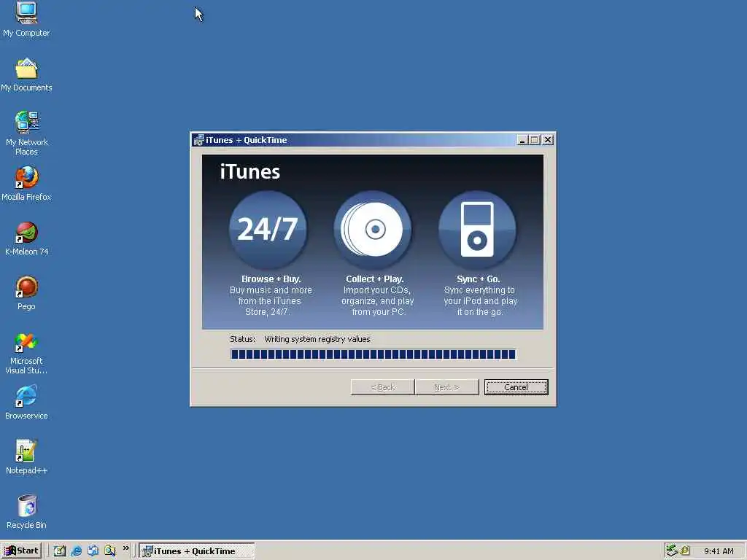Select the Notepad++ desktop shortcut

(26, 457)
